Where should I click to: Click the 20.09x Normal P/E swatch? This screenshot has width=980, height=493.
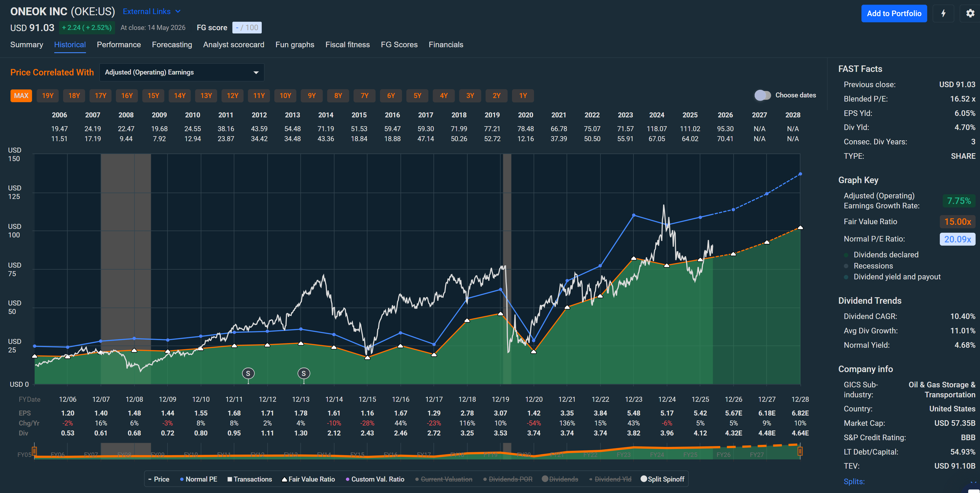click(x=958, y=239)
